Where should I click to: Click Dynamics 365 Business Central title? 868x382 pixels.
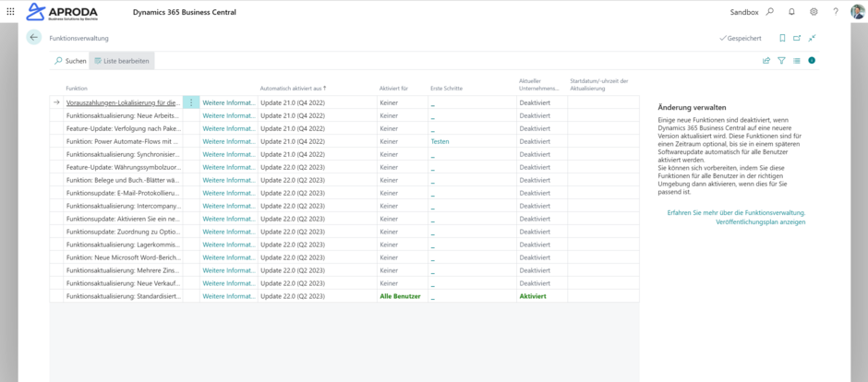[185, 12]
